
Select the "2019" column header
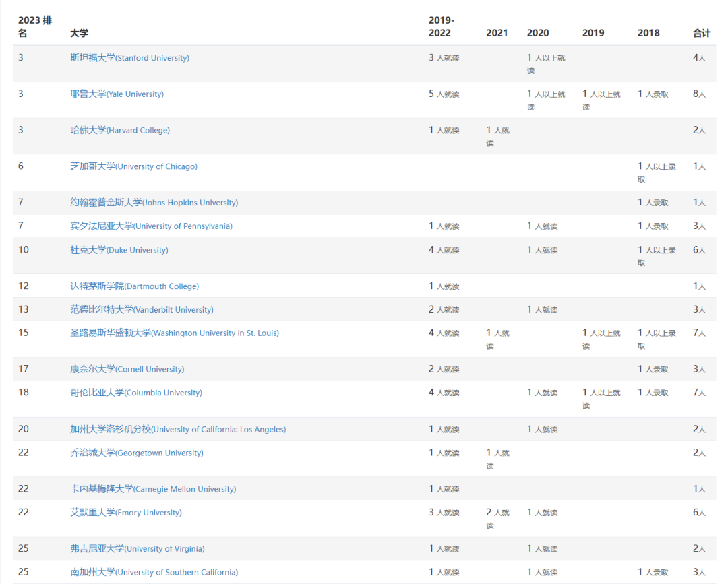(593, 33)
